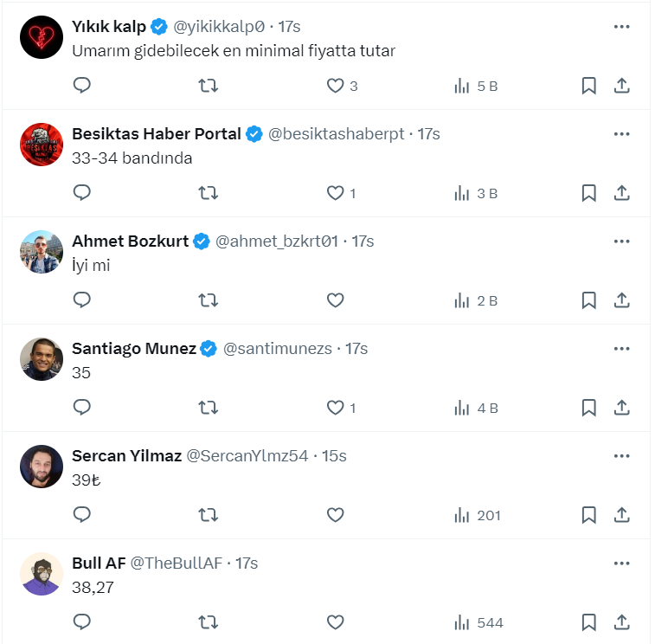
Task: Open Besiktas Haber Portal profile name
Action: 156,134
